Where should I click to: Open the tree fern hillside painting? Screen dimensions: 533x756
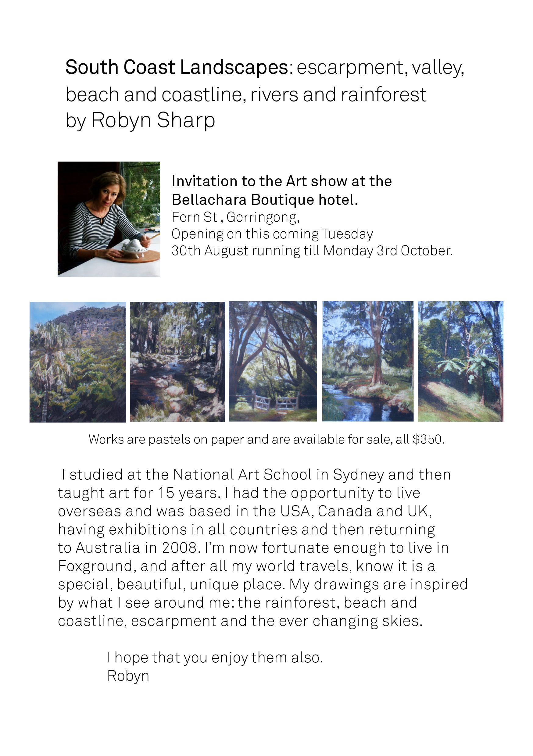coord(460,361)
